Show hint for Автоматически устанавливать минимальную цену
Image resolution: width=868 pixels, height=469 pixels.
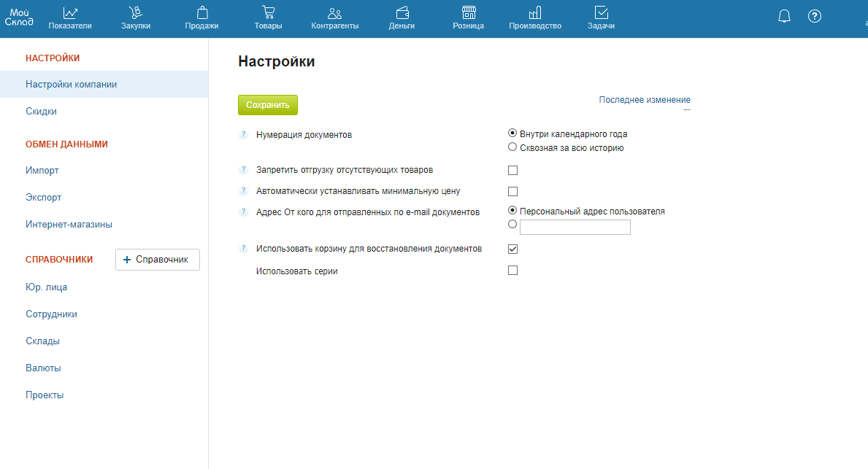click(x=243, y=190)
